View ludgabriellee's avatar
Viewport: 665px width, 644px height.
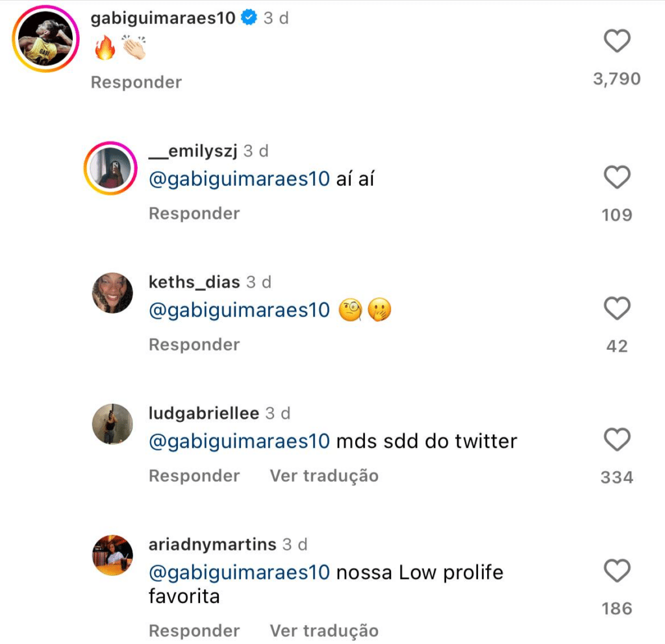(112, 424)
